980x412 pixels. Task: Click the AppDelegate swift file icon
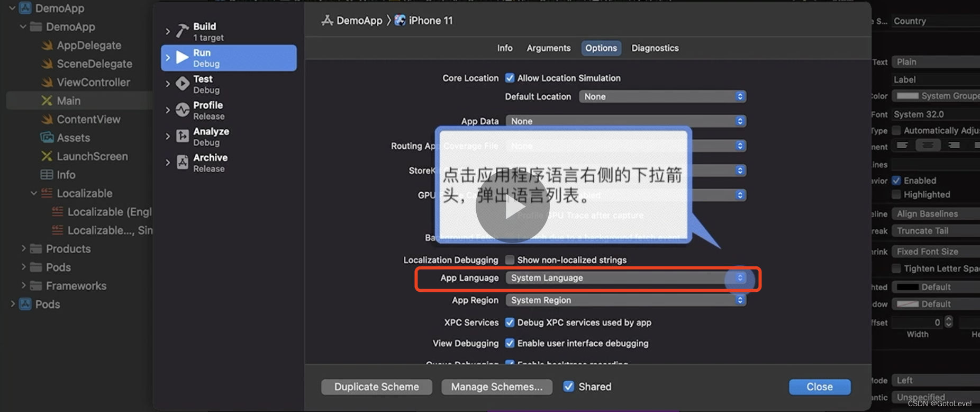[x=47, y=46]
